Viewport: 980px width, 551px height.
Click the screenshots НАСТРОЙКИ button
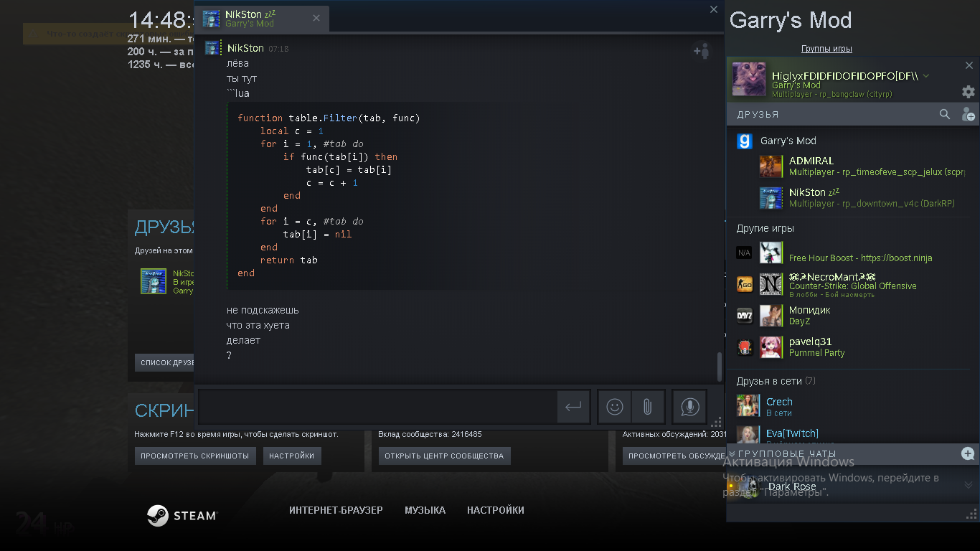pyautogui.click(x=292, y=456)
